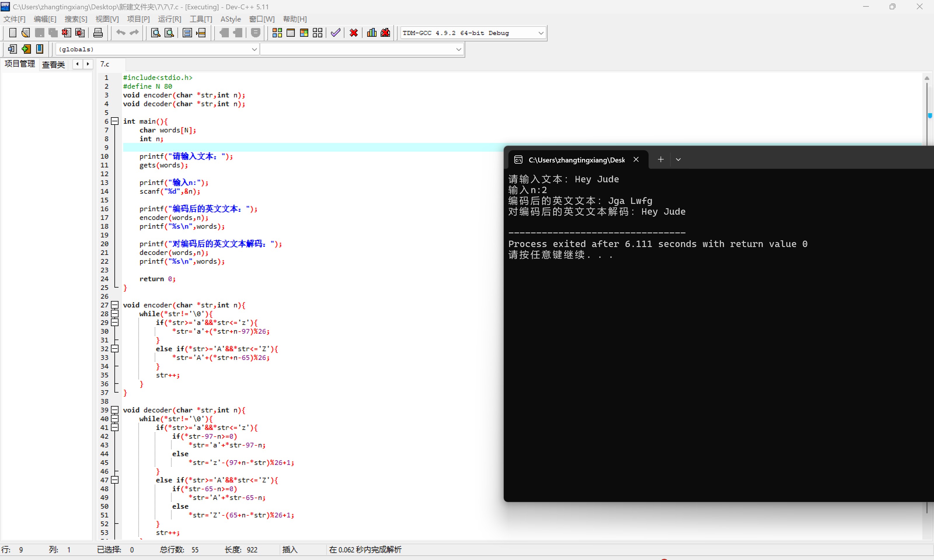Expand the (globals) scope dropdown
Viewport: 934px width, 560px height.
click(x=254, y=49)
